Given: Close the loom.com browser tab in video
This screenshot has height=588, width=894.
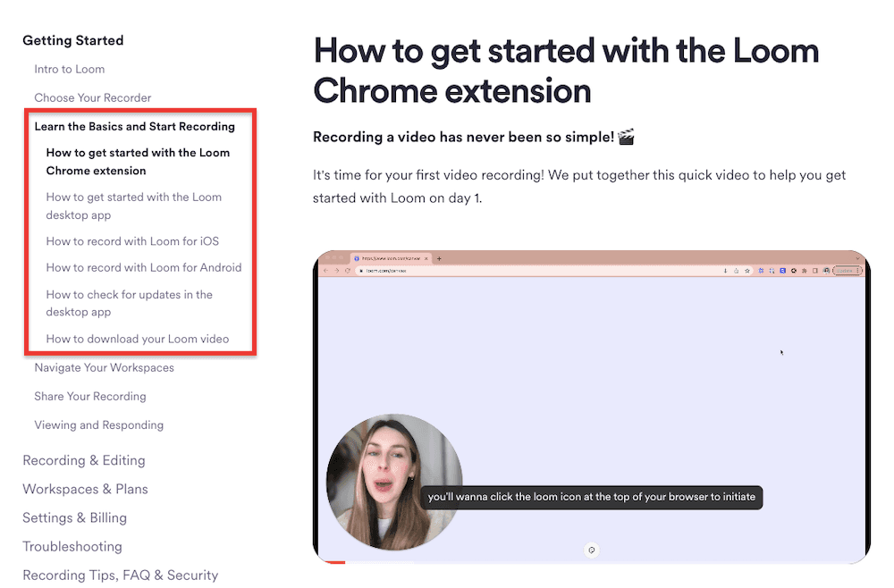Looking at the screenshot, I should pyautogui.click(x=426, y=258).
